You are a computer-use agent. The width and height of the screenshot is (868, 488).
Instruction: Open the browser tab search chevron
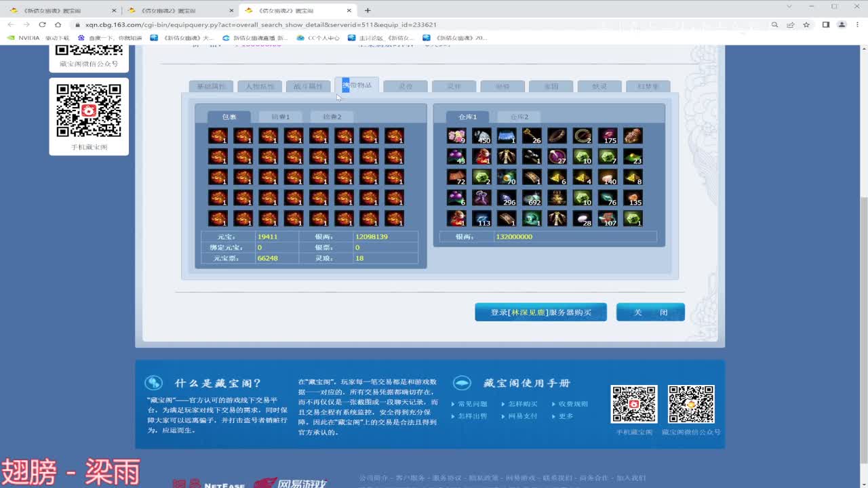click(789, 5)
